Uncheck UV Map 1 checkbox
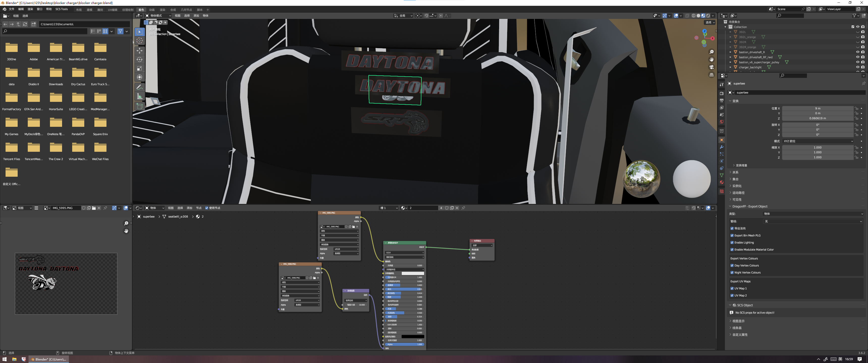This screenshot has width=868, height=363. pos(732,288)
